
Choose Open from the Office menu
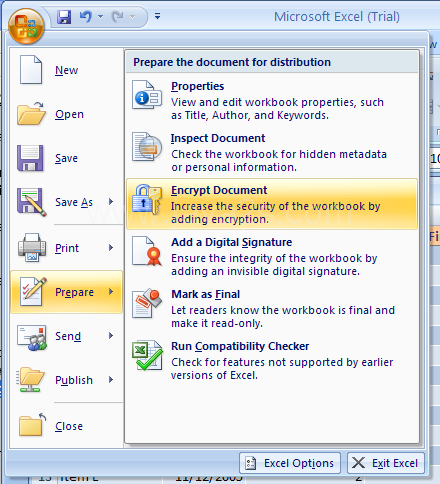(x=66, y=114)
